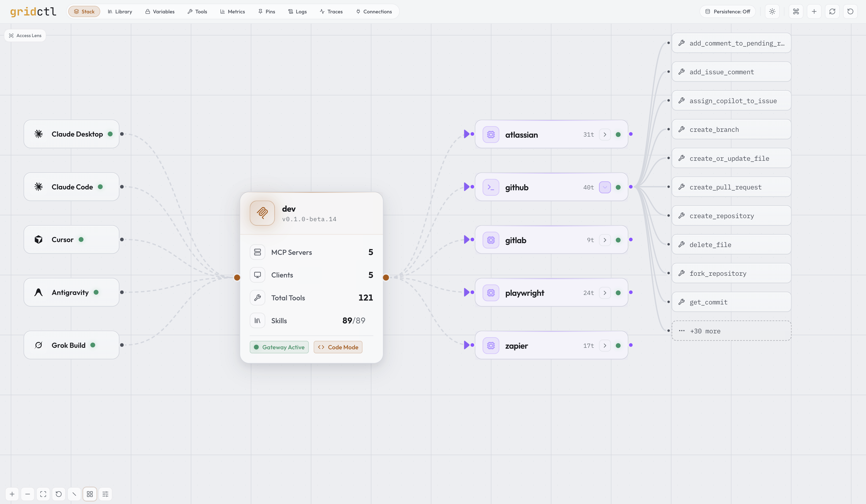Select the get_commit tool label
This screenshot has height=504, width=866.
point(709,302)
